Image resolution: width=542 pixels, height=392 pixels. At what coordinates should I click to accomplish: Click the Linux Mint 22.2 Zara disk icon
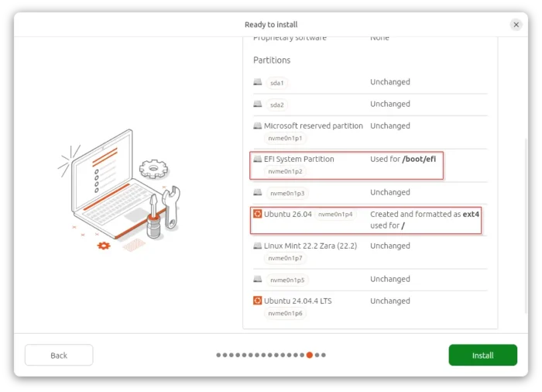(258, 246)
